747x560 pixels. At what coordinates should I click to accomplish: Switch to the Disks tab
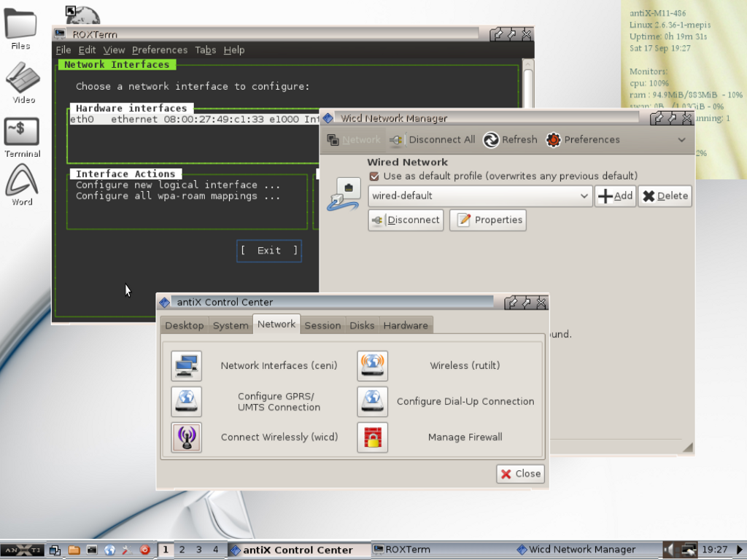[x=362, y=325]
